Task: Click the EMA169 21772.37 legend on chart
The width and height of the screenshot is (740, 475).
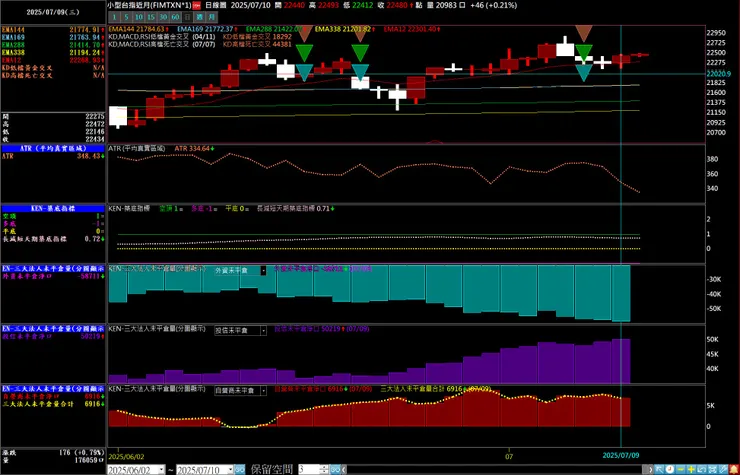Action: coord(208,29)
